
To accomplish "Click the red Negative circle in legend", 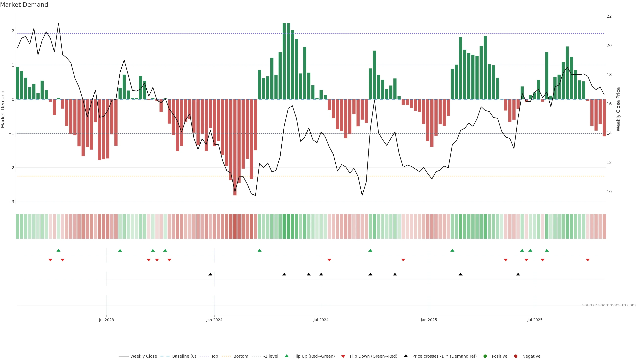I will coord(516,356).
